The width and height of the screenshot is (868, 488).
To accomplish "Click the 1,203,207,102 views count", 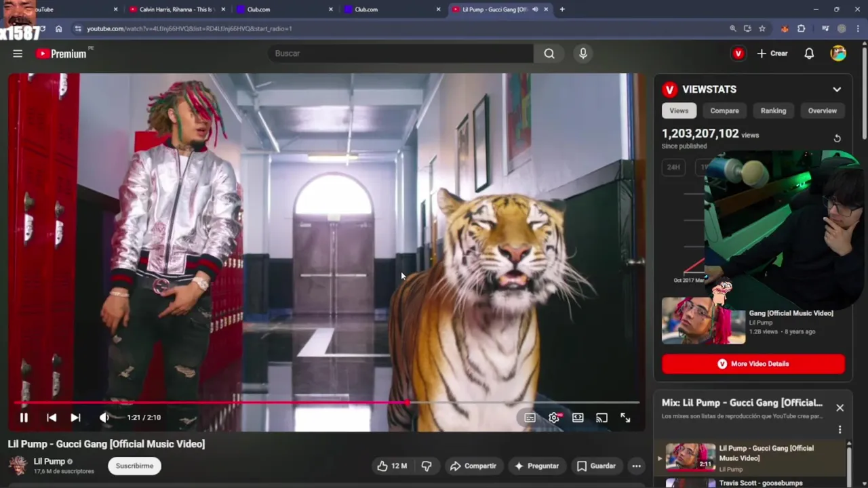I will (701, 134).
